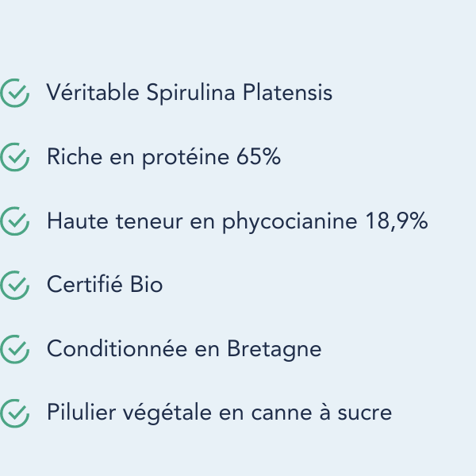Select the check icon for Haute teneur en phycocianine
This screenshot has height=476, width=476.
point(15,221)
